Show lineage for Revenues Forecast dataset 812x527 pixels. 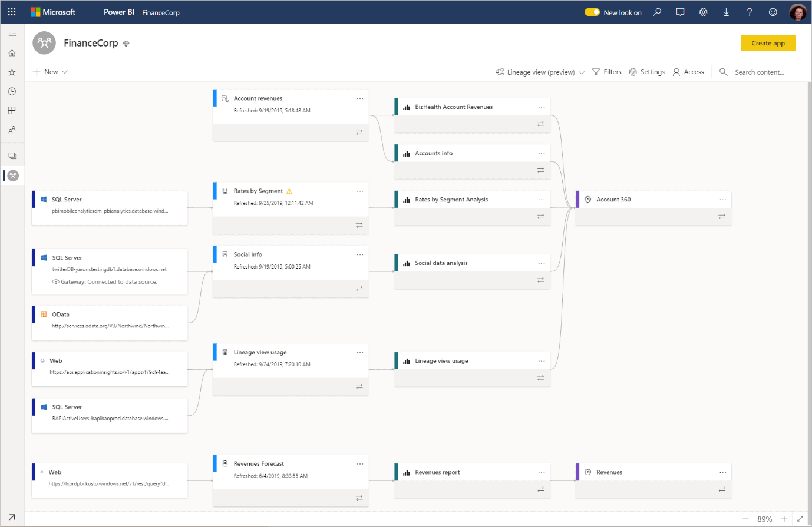[359, 498]
